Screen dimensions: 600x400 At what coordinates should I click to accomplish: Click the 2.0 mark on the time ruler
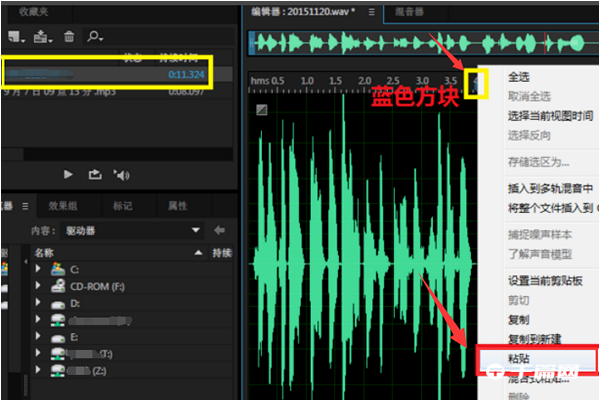pos(364,81)
